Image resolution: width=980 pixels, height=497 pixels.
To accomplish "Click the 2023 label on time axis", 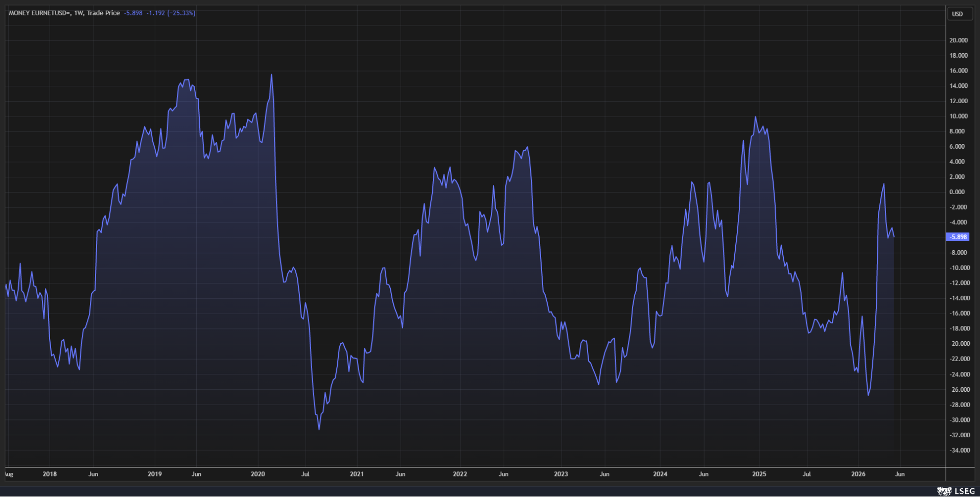I will tap(561, 474).
